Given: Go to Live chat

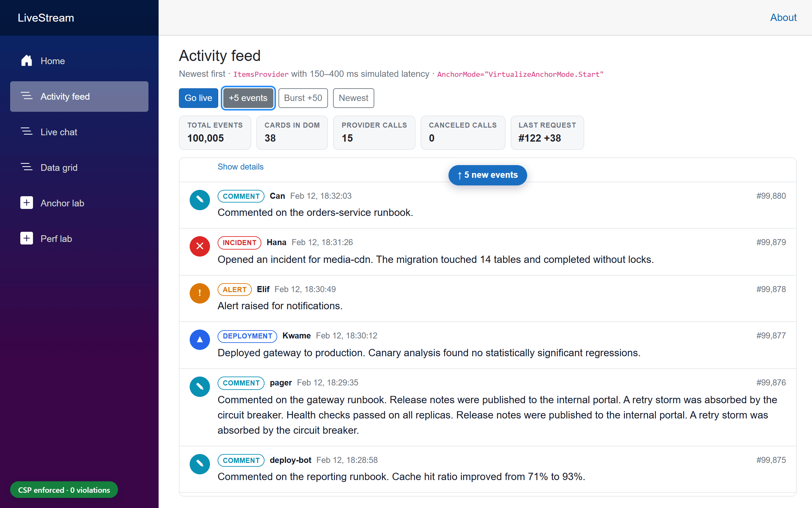Looking at the screenshot, I should (79, 132).
